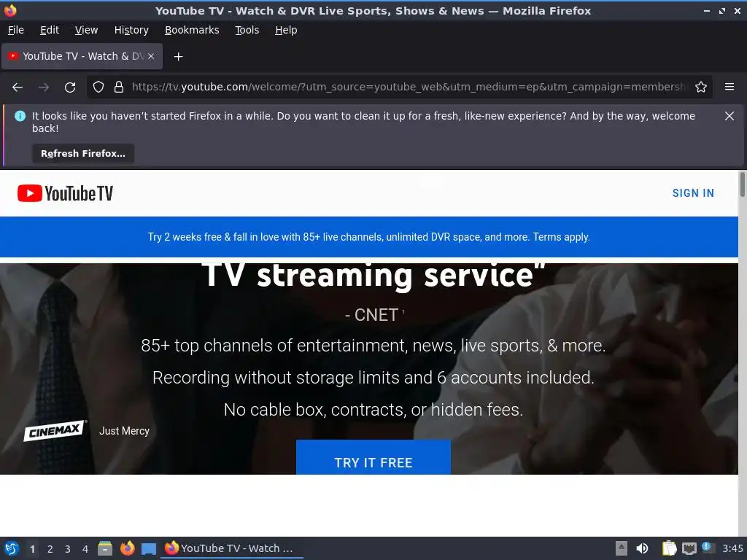Click the CINEMAX logo
The image size is (747, 560).
pyautogui.click(x=55, y=430)
